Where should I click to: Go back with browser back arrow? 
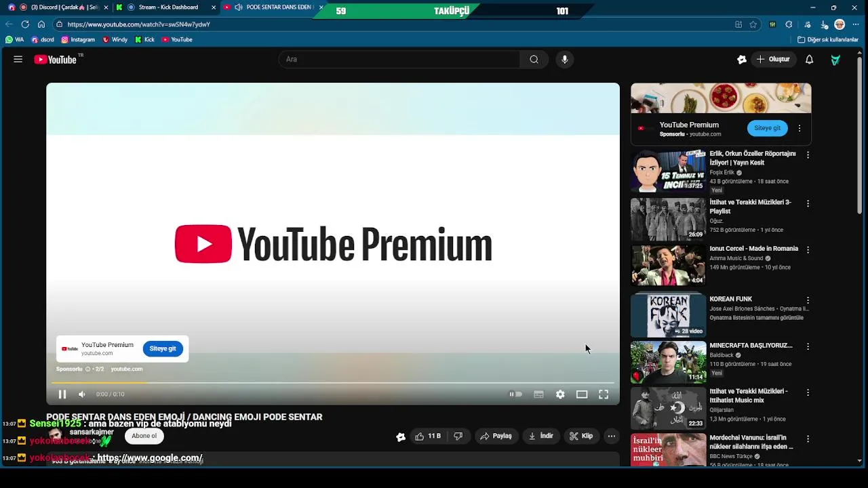pyautogui.click(x=9, y=24)
